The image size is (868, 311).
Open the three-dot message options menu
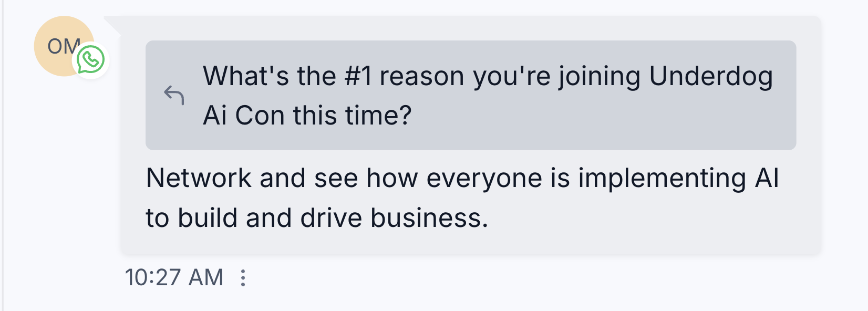(x=243, y=277)
